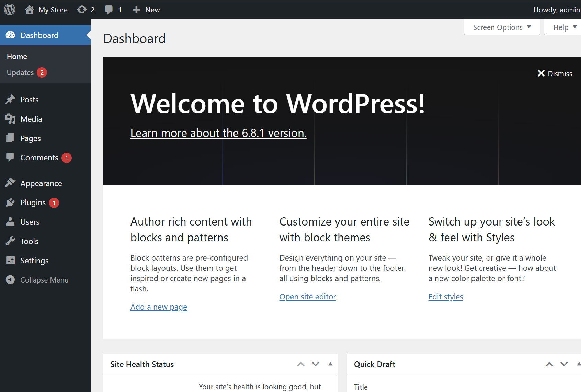The height and width of the screenshot is (392, 581).
Task: Open the comments bubble icon in admin bar
Action: (109, 10)
